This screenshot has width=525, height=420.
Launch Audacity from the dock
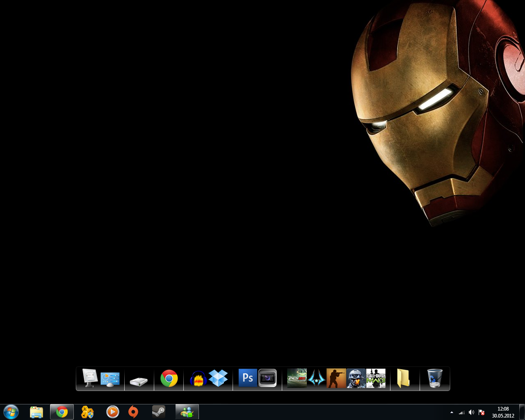(x=198, y=379)
